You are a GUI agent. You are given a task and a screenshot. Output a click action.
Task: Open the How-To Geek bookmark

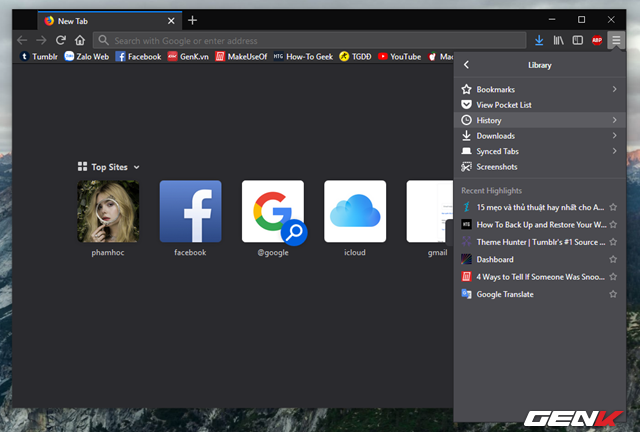[x=303, y=57]
